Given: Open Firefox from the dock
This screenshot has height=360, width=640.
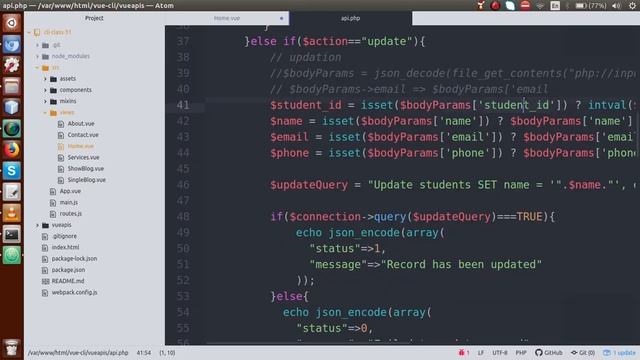Looking at the screenshot, I should [11, 150].
